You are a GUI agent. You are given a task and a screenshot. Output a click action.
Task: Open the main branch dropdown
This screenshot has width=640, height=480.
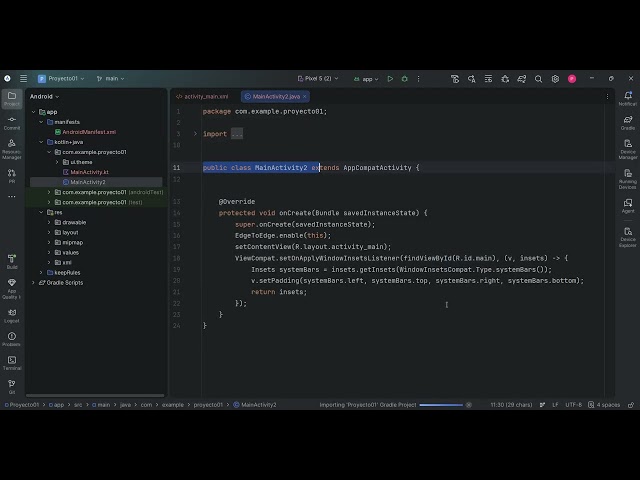[110, 78]
